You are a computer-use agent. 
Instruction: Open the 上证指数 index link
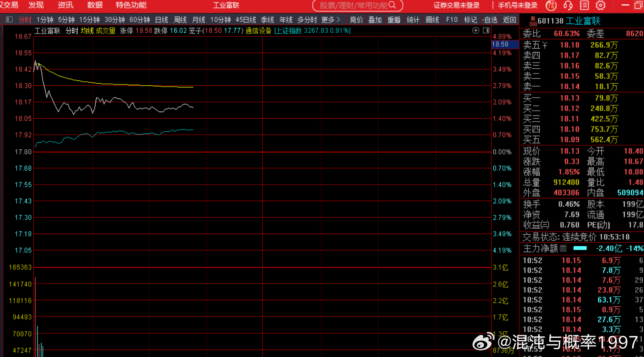[288, 31]
